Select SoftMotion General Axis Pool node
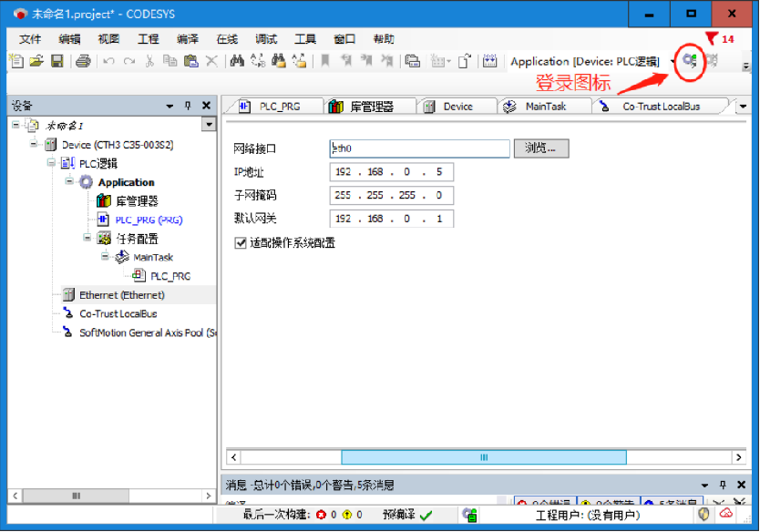 pos(148,332)
